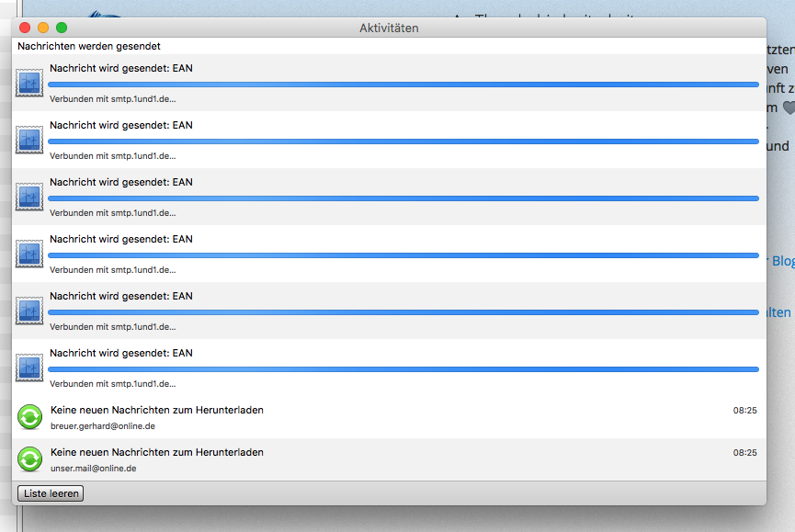
Task: Click green sync icon for unser.mail@online.de
Action: tap(30, 459)
